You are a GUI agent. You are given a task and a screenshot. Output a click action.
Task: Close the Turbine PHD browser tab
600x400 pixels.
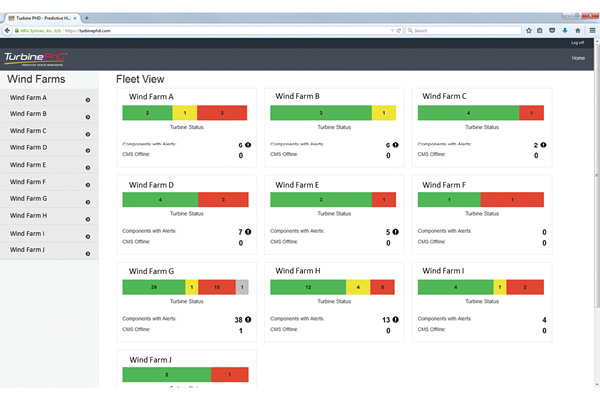75,18
